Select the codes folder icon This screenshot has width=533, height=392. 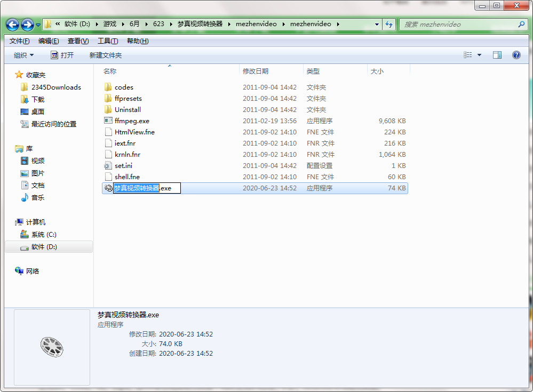pyautogui.click(x=108, y=87)
